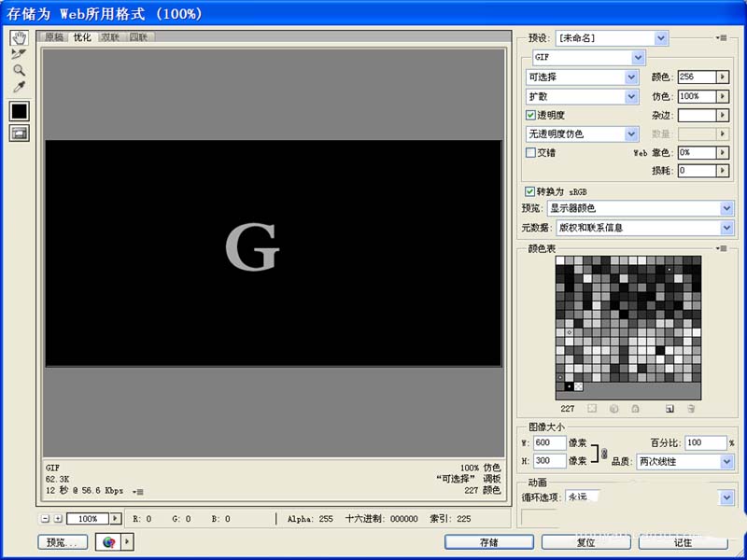Image resolution: width=747 pixels, height=560 pixels.
Task: Lock the selected color in color table
Action: pyautogui.click(x=635, y=409)
